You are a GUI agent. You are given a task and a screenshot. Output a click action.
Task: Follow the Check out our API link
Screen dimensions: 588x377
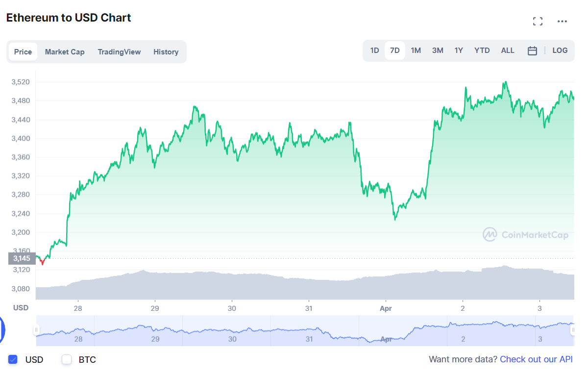[536, 359]
